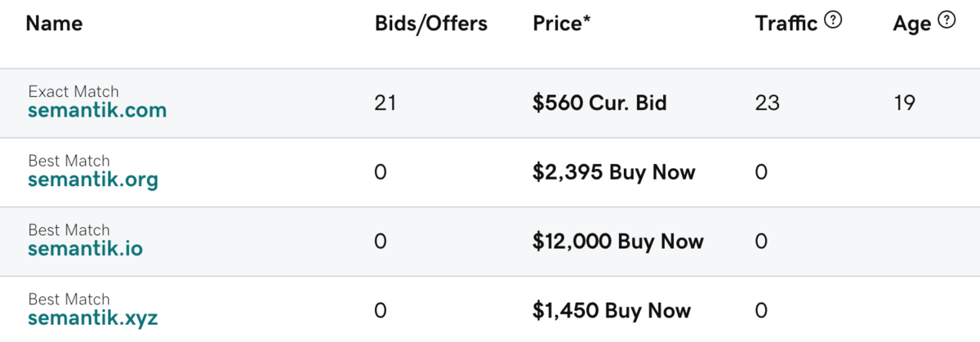Click the 21 bids count for semantik.com

[x=385, y=103]
